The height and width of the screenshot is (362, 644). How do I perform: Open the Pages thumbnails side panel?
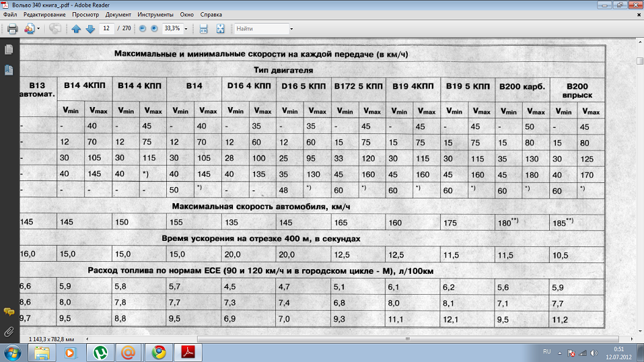point(9,50)
